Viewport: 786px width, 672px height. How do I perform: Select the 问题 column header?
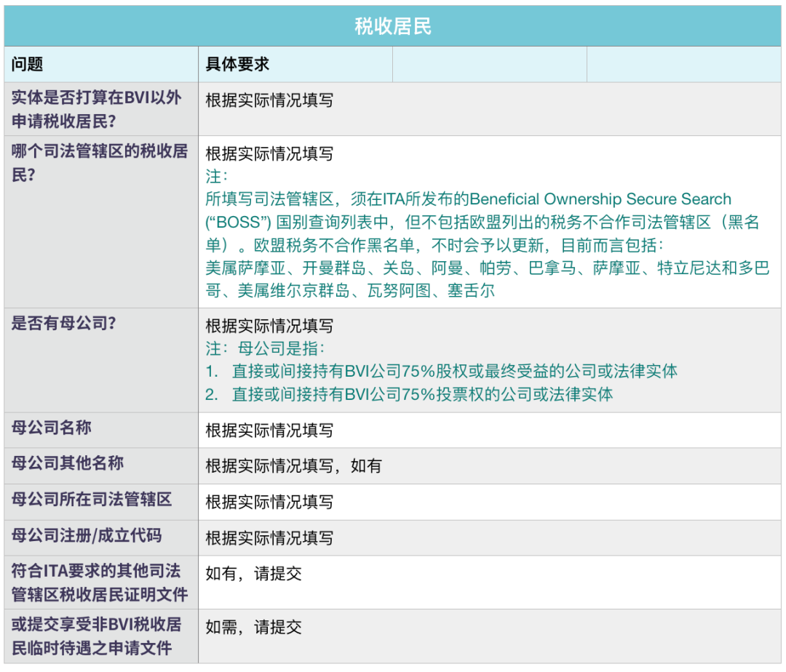tap(28, 64)
